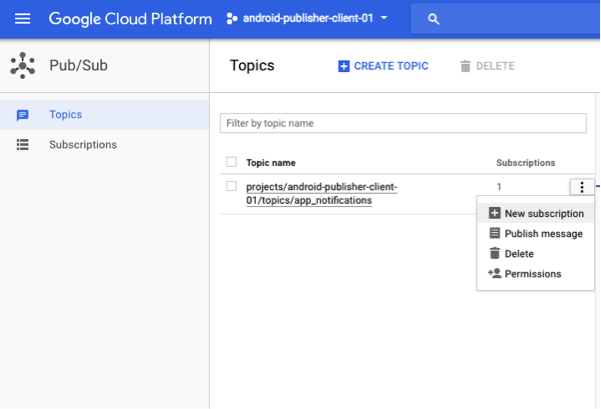Click the search magnifier icon

[x=433, y=19]
